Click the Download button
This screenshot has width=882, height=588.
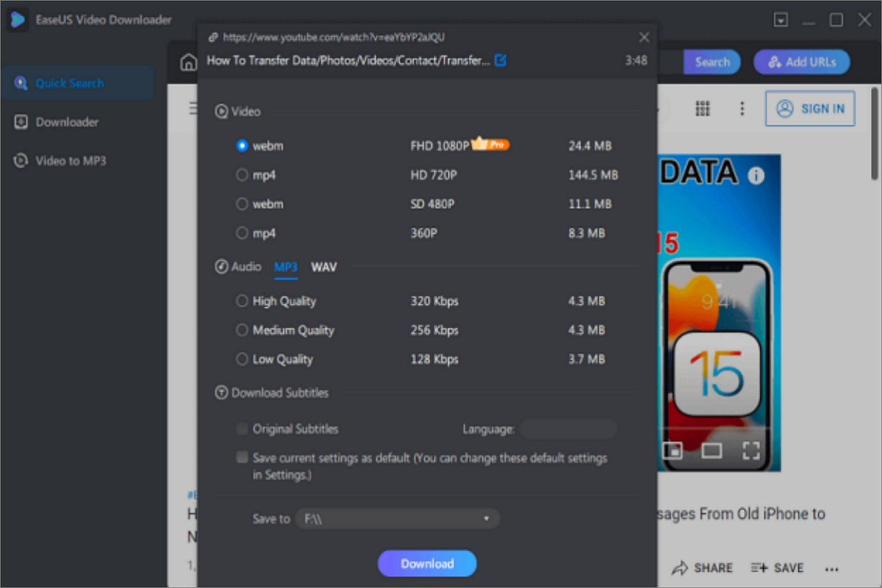(427, 564)
